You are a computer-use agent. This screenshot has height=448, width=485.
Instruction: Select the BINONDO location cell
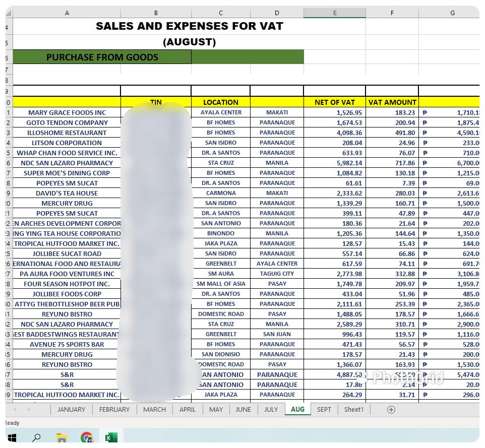[x=220, y=233]
